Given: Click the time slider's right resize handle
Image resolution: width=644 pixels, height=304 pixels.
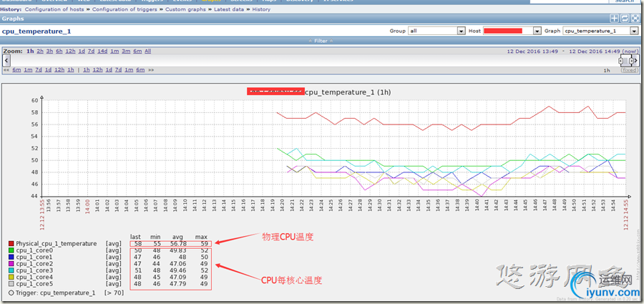Looking at the screenshot, I should (x=631, y=61).
